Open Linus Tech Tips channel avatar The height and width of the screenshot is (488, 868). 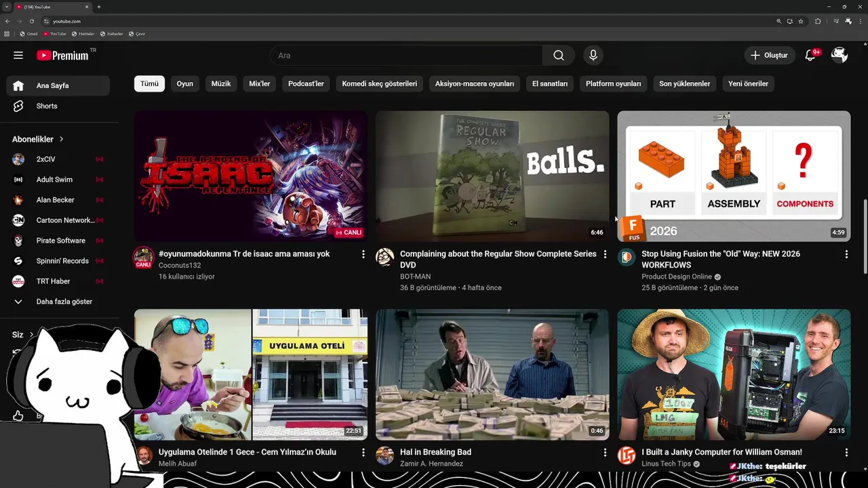coord(626,455)
